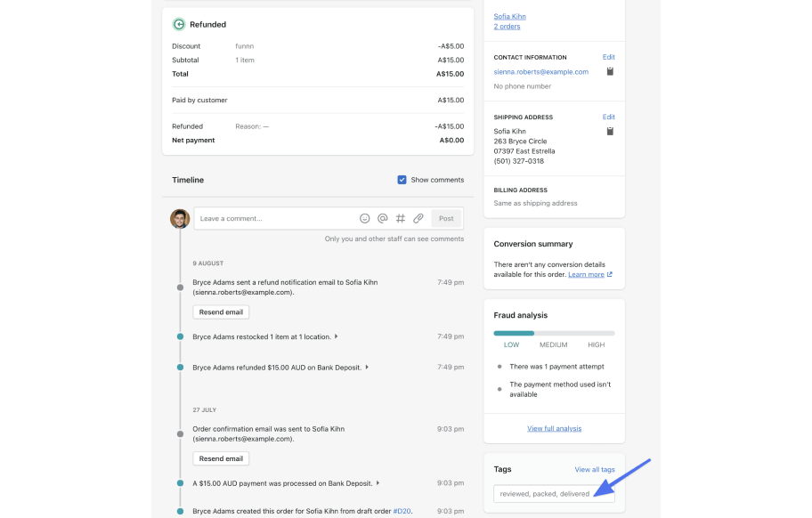Open draft order #D20

(401, 511)
